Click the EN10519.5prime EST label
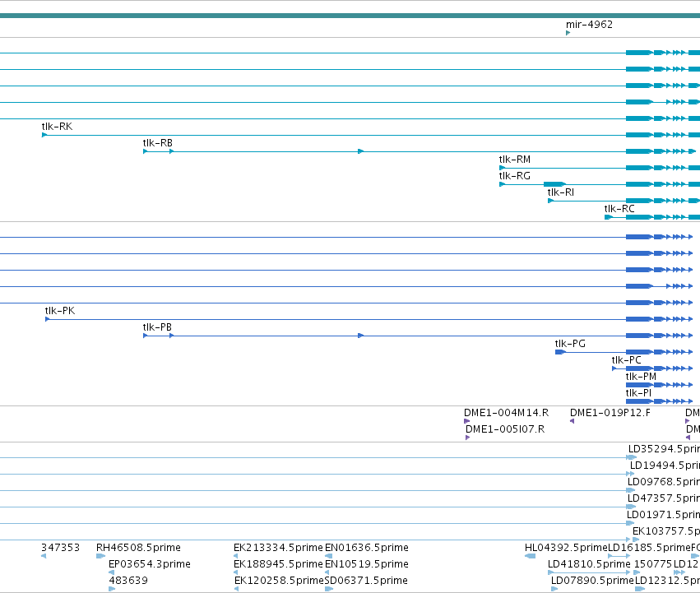The width and height of the screenshot is (700, 593). pyautogui.click(x=367, y=564)
